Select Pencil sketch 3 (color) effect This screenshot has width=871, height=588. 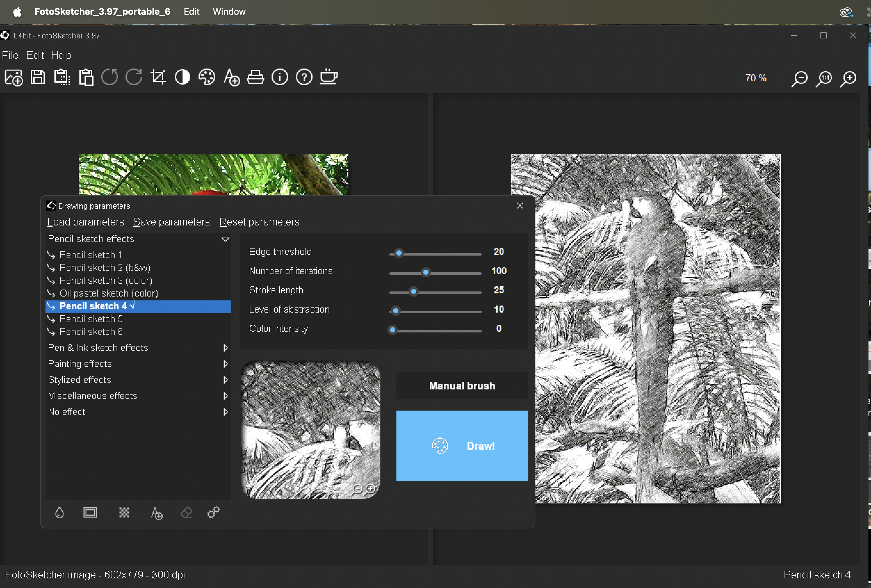(x=138, y=281)
